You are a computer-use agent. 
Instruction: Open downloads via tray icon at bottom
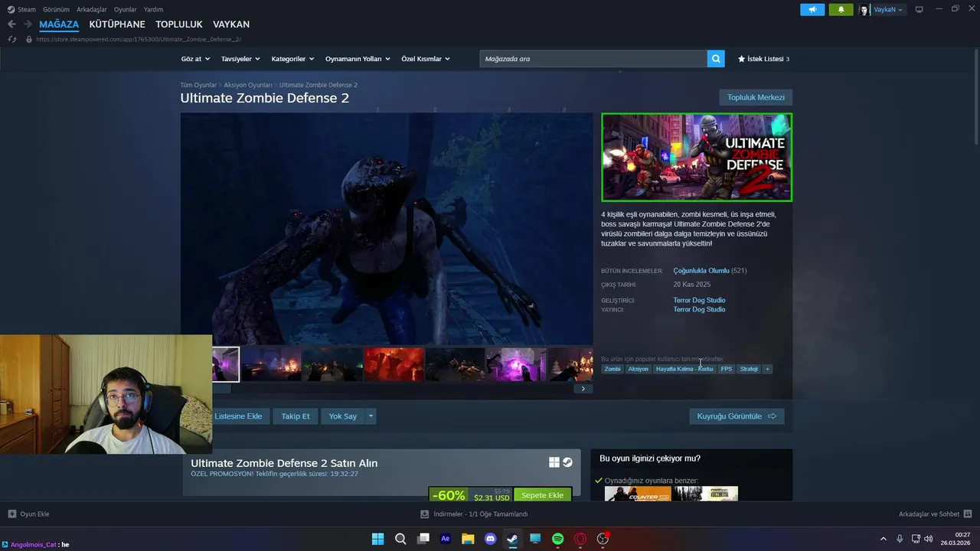425,514
